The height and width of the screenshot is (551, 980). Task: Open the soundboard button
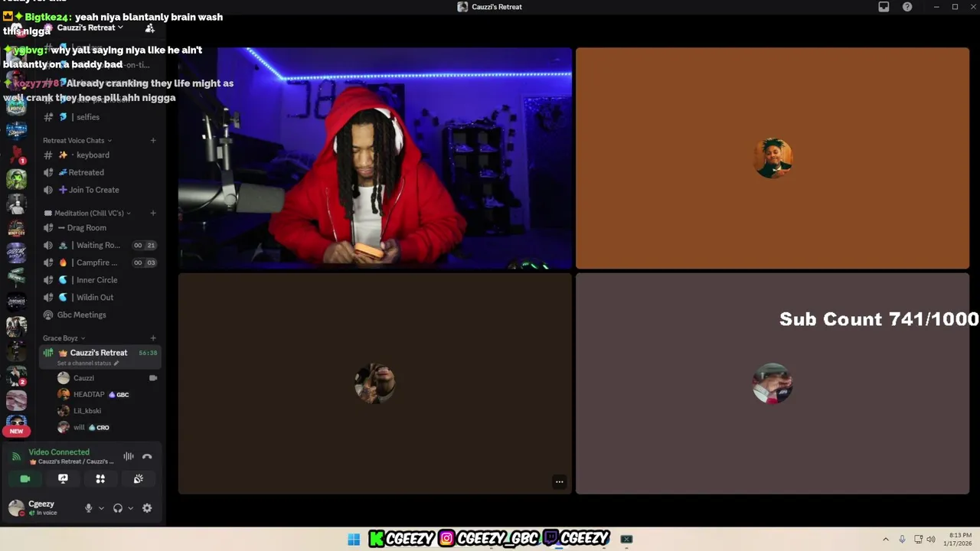[x=138, y=479]
